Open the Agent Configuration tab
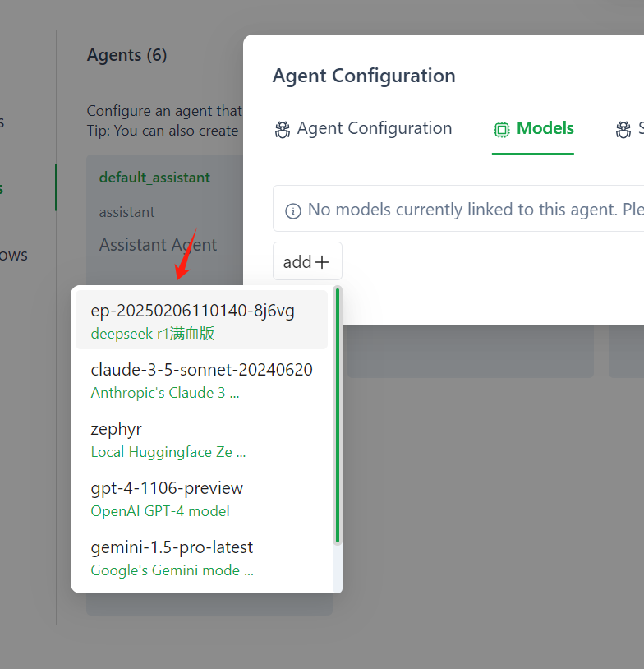Viewport: 644px width, 669px height. (x=363, y=128)
